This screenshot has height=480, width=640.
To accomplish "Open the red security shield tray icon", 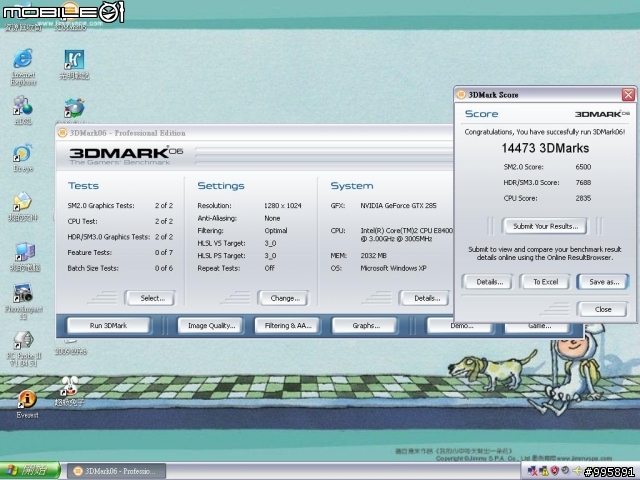I will click(x=554, y=470).
